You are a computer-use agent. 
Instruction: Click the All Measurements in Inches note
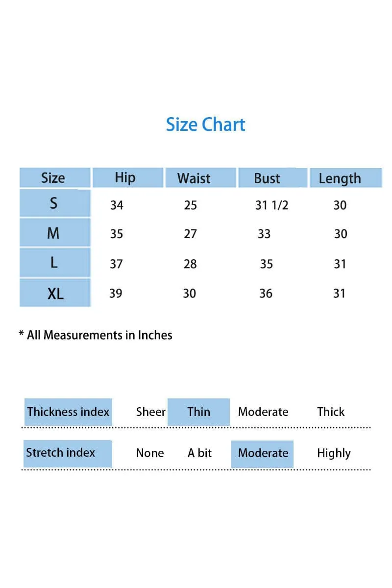96,335
